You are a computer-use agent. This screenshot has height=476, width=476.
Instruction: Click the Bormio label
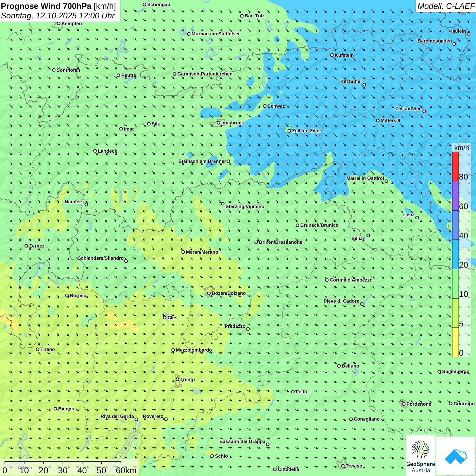click(x=78, y=295)
